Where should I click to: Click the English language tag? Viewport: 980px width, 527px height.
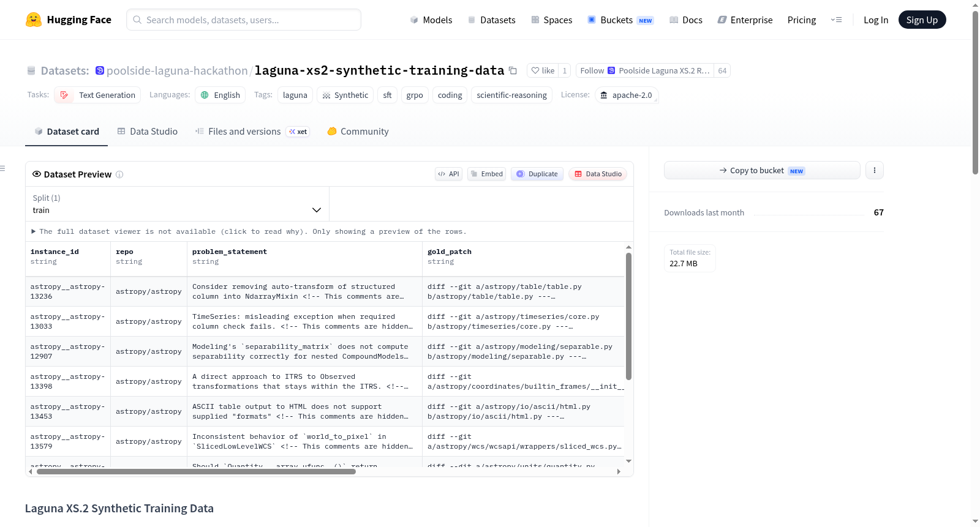221,95
